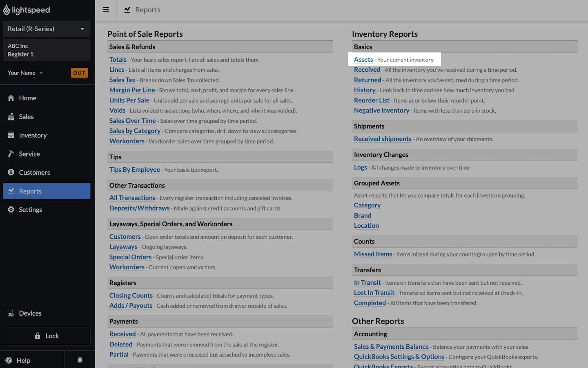This screenshot has width=588, height=368.
Task: Open the Assets inventory report
Action: (x=363, y=60)
